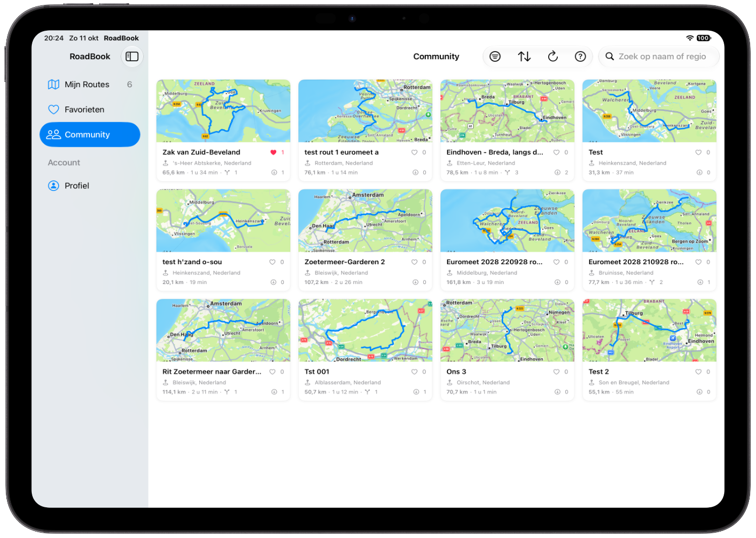Click the magnifying glass search icon
The height and width of the screenshot is (538, 756).
point(610,56)
